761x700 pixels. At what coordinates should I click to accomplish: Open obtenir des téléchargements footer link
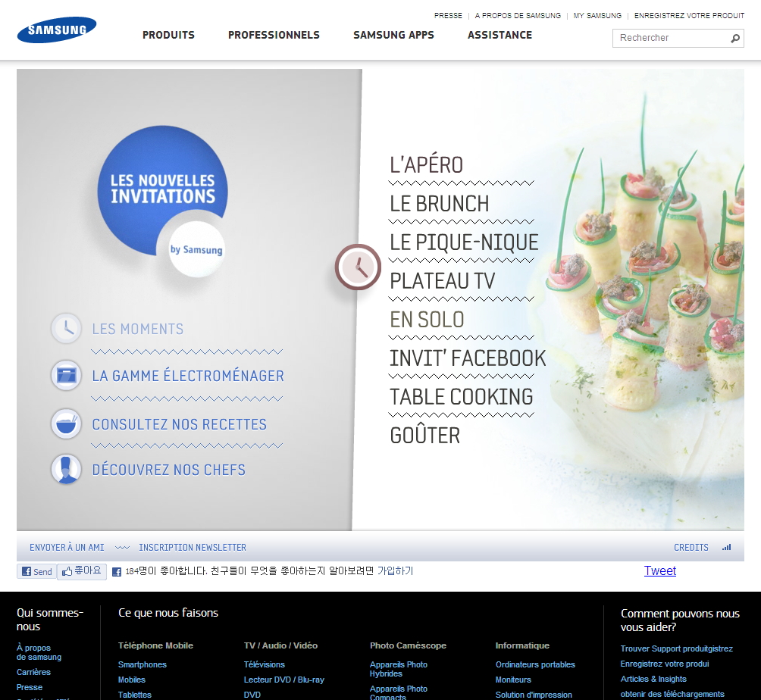click(x=672, y=694)
